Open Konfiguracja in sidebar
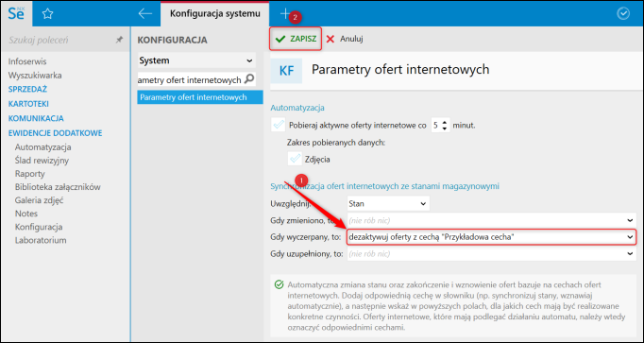Image resolution: width=644 pixels, height=343 pixels. point(39,227)
